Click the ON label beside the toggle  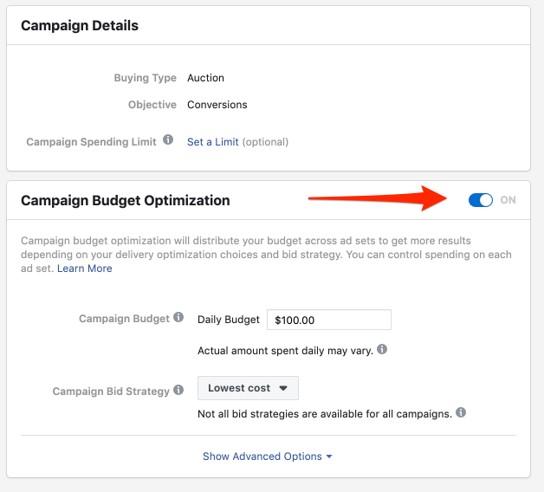click(x=508, y=200)
